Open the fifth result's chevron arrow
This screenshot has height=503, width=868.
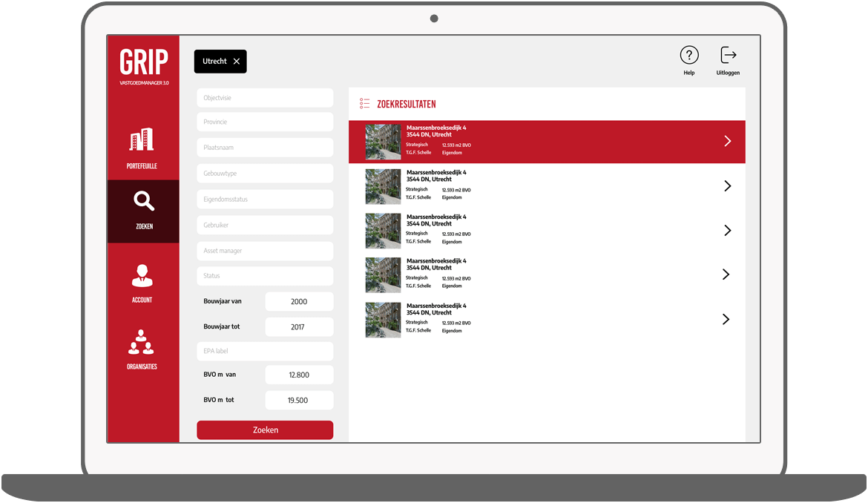[x=726, y=319]
